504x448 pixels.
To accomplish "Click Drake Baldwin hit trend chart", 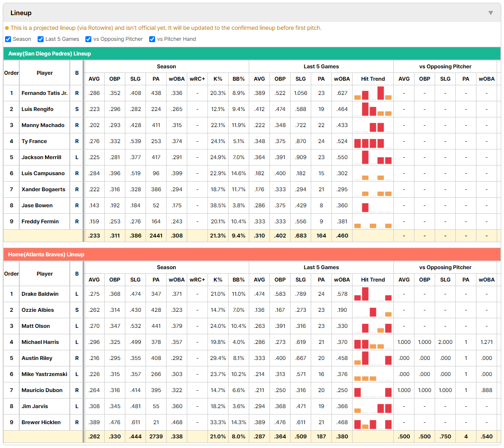I will click(x=373, y=294).
